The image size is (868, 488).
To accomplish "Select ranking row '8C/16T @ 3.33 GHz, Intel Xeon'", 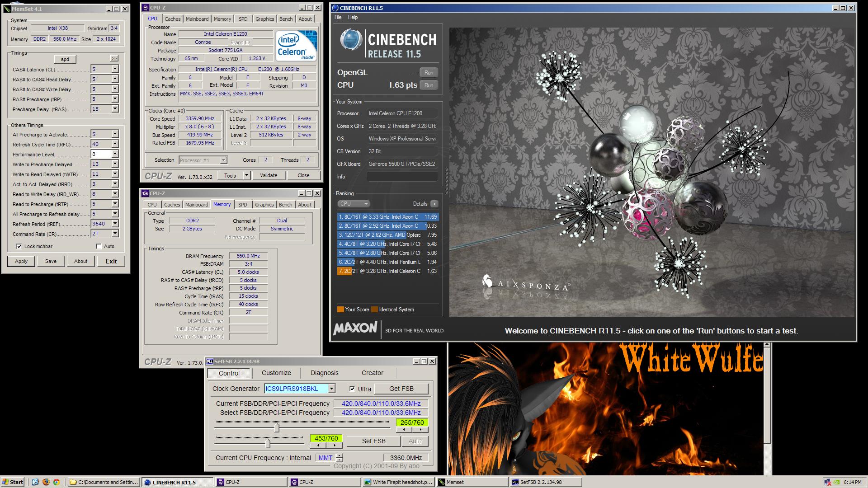I will click(x=387, y=217).
